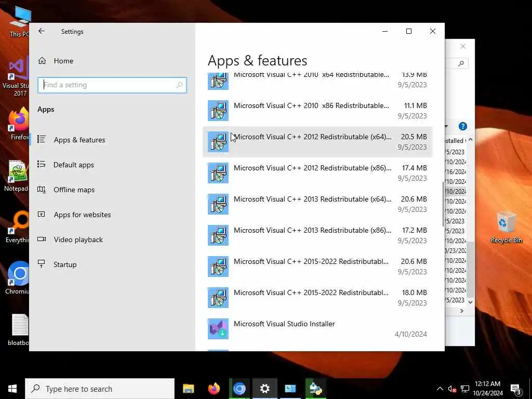Open Offline maps settings page
This screenshot has width=532, height=399.
[x=74, y=190]
